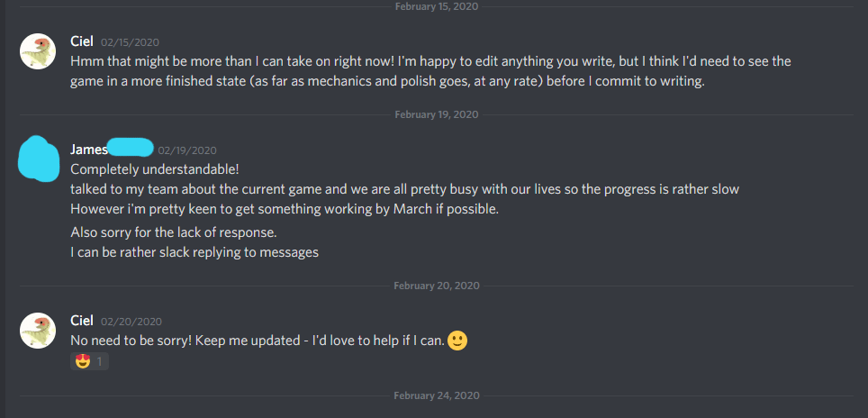Click the February 24, 2020 date divider
The image size is (868, 418).
436,395
